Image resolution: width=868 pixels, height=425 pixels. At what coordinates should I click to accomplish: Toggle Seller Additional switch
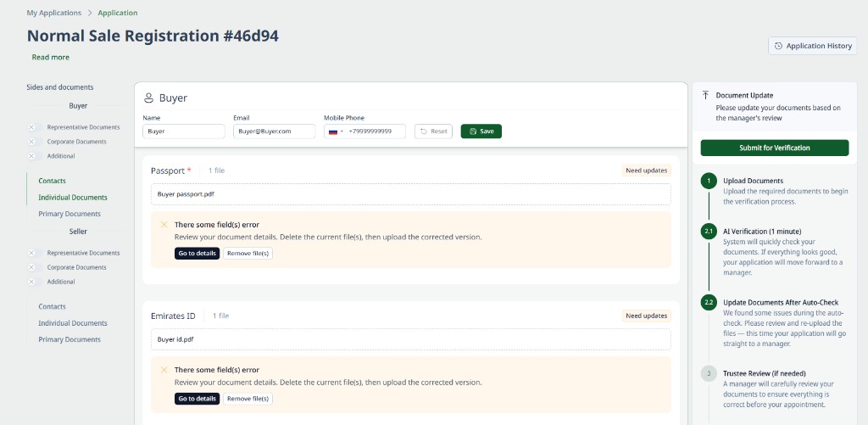pyautogui.click(x=34, y=282)
